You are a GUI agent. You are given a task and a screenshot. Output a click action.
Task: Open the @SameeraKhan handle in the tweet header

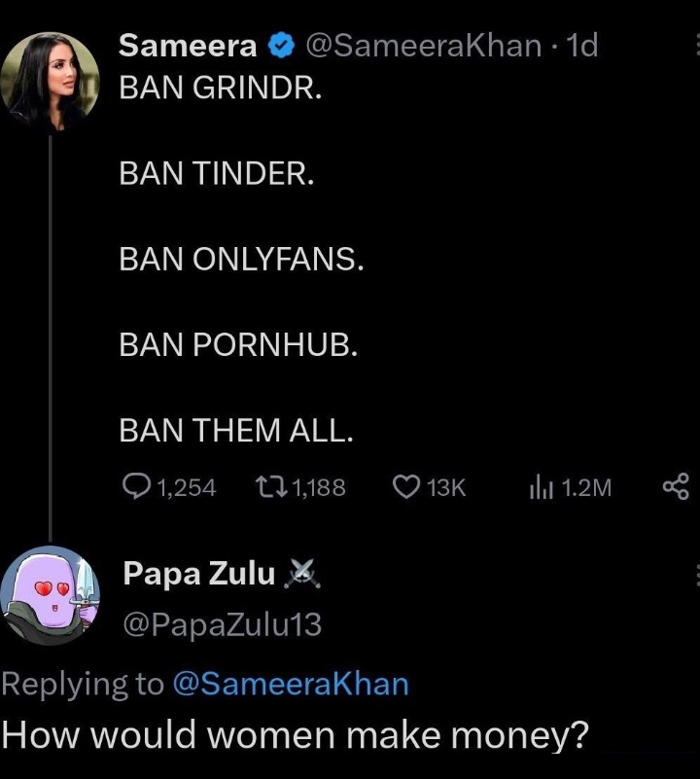point(423,46)
